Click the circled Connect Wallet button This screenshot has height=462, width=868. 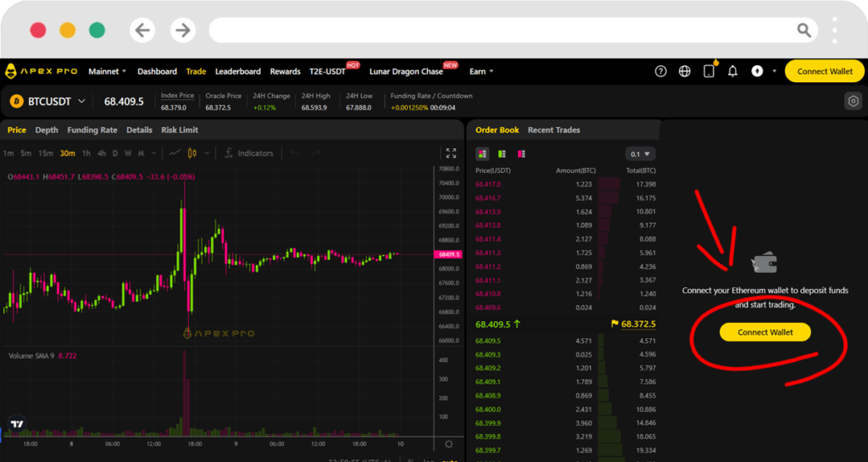pos(765,332)
